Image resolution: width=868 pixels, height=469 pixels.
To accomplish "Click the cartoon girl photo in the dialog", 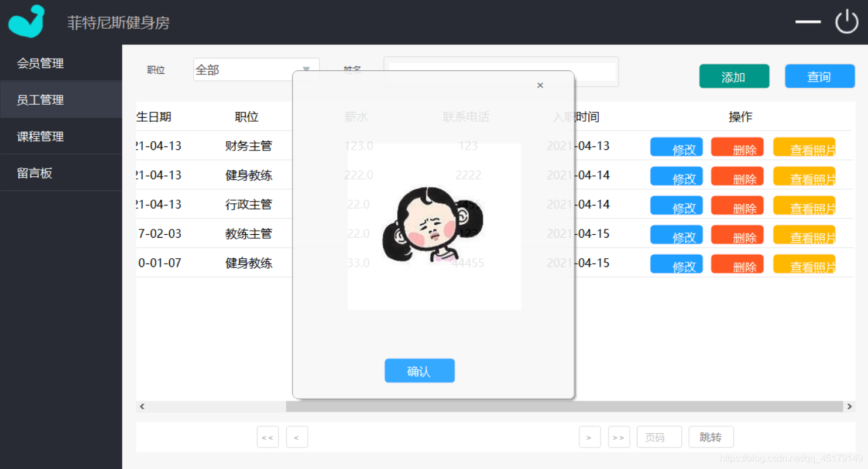I will click(x=434, y=226).
